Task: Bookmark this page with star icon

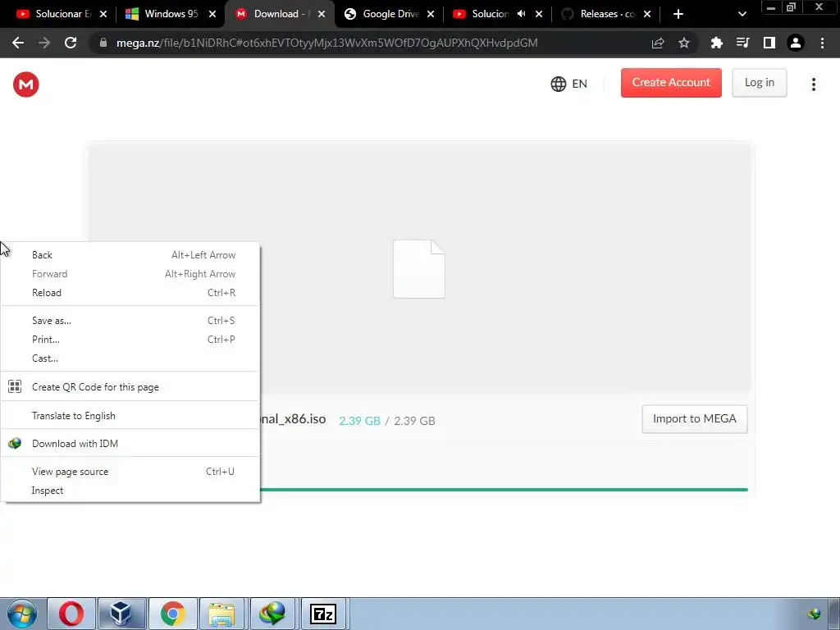Action: pos(684,43)
